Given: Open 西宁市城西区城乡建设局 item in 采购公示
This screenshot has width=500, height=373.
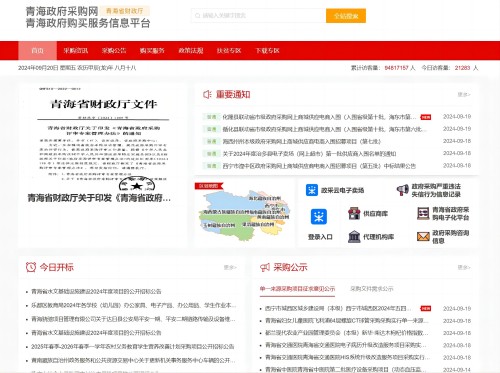Looking at the screenshot, I should pos(338,309).
